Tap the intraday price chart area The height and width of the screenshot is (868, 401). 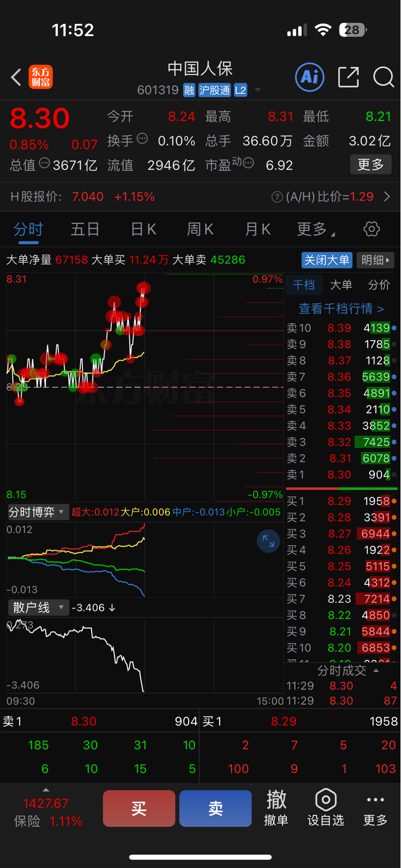coord(145,387)
